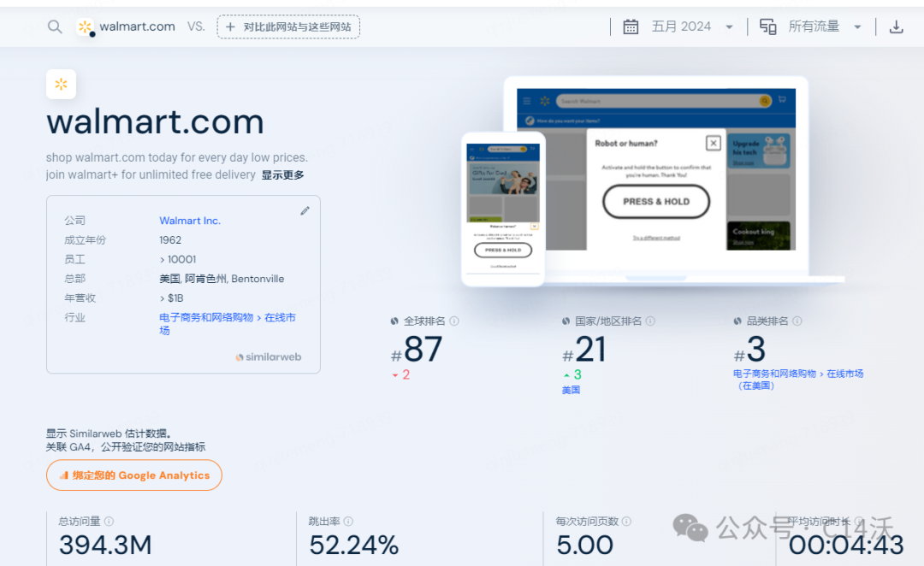The image size is (924, 566).
Task: Open info icon next to 每次访问页数
Action: click(626, 522)
